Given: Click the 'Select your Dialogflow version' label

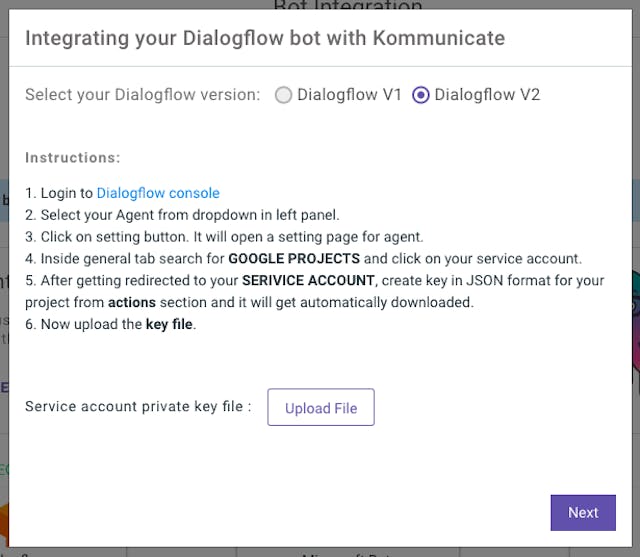Looking at the screenshot, I should 142,95.
